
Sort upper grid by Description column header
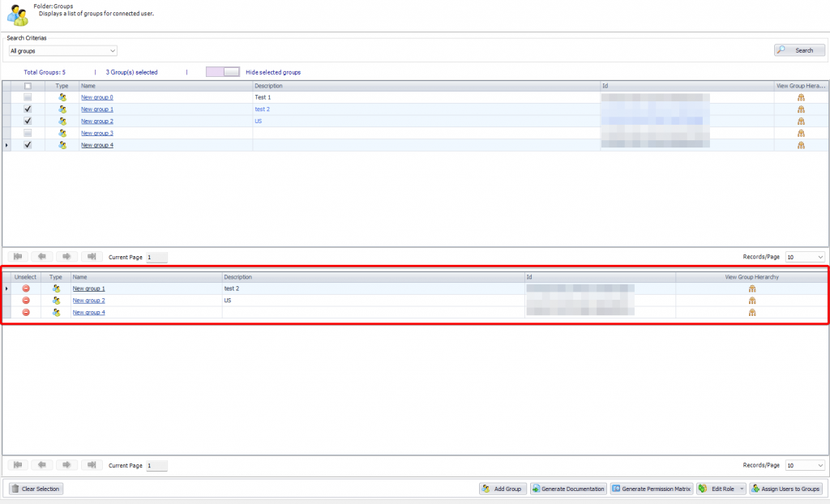click(x=426, y=86)
